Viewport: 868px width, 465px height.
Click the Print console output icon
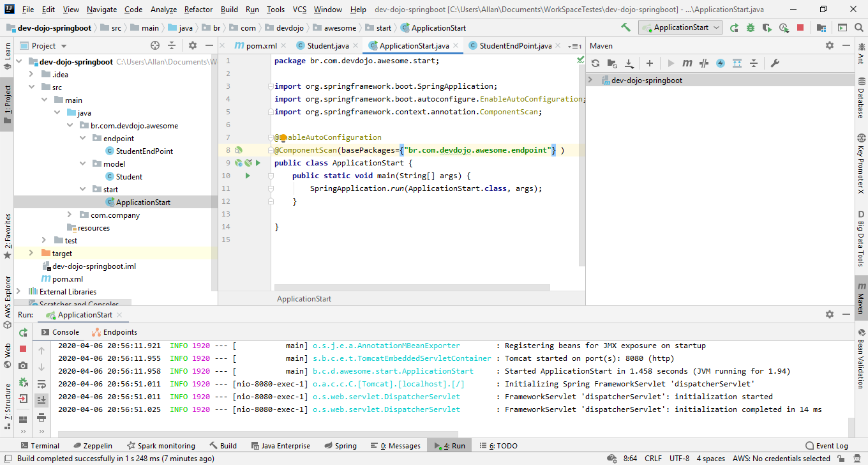pyautogui.click(x=41, y=417)
